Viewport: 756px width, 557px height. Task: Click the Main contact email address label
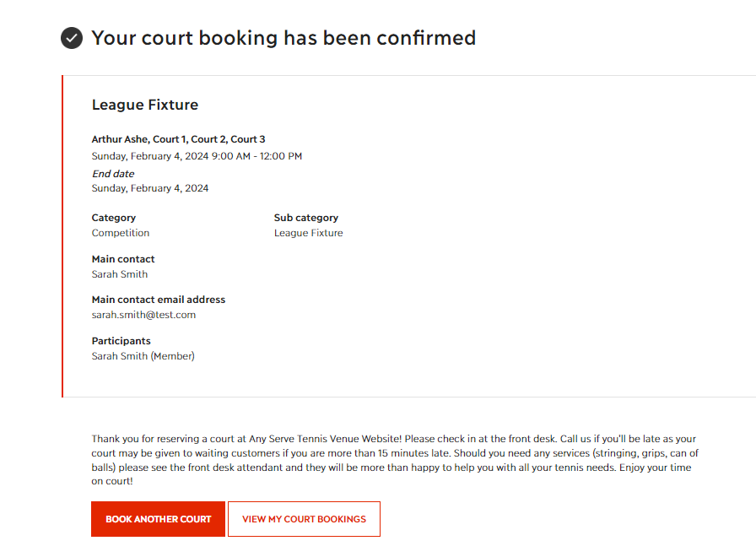click(x=159, y=300)
